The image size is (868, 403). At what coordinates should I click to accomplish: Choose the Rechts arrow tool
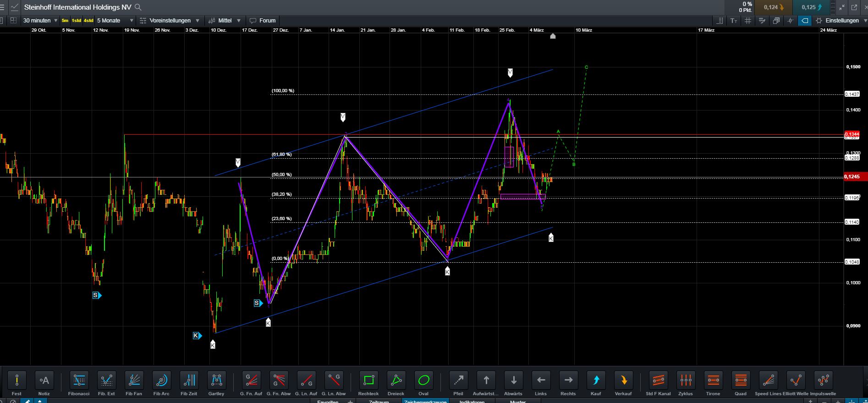(568, 380)
